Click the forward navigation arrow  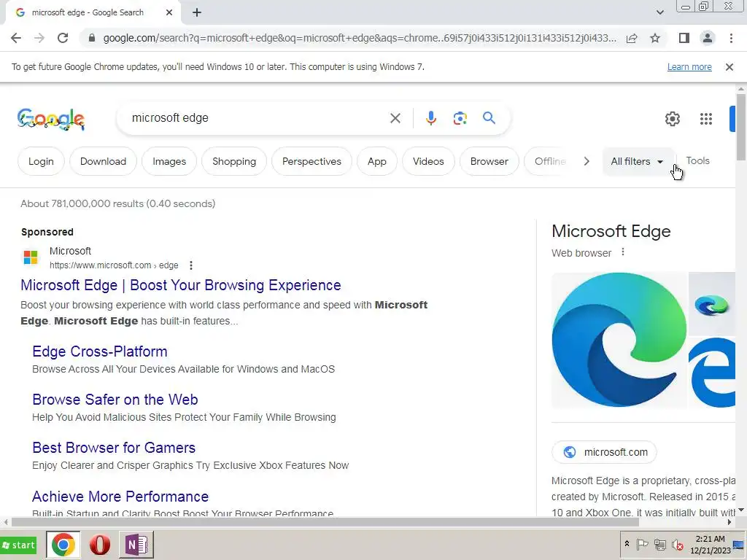point(39,38)
